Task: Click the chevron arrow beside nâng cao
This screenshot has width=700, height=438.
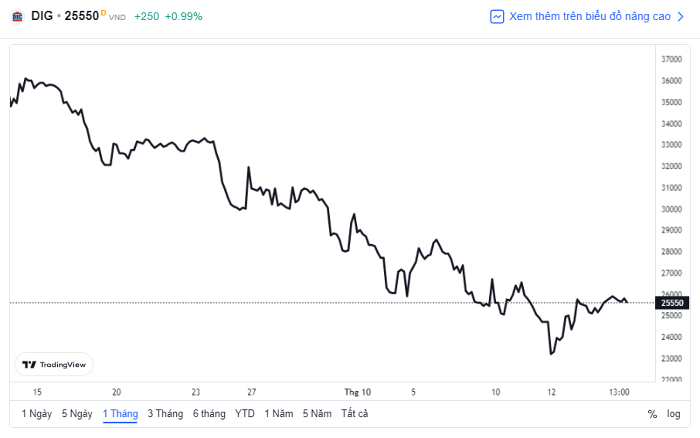Action: point(680,17)
